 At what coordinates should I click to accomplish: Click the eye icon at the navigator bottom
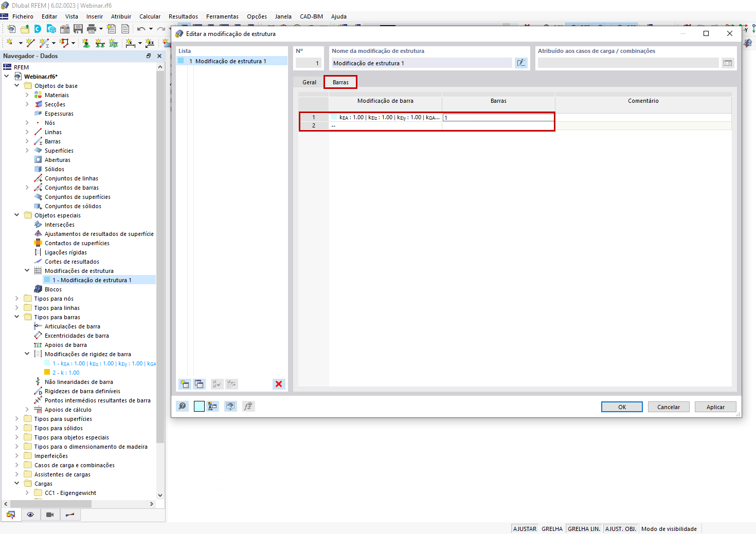30,514
